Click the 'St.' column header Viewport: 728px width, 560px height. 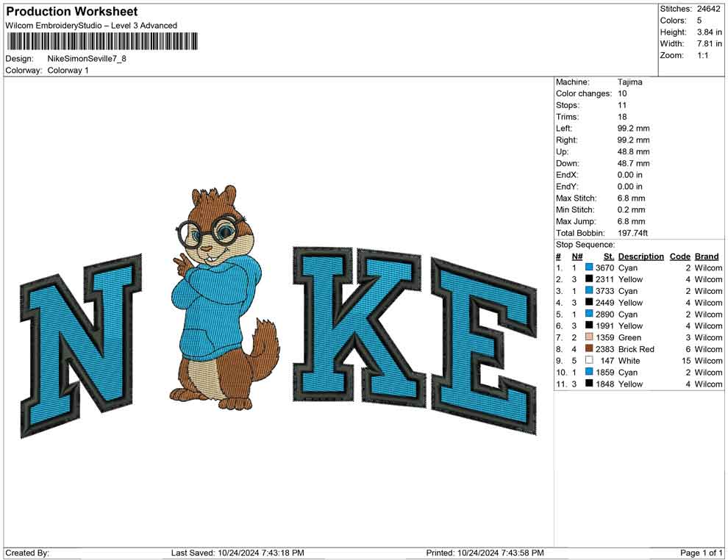pyautogui.click(x=609, y=256)
